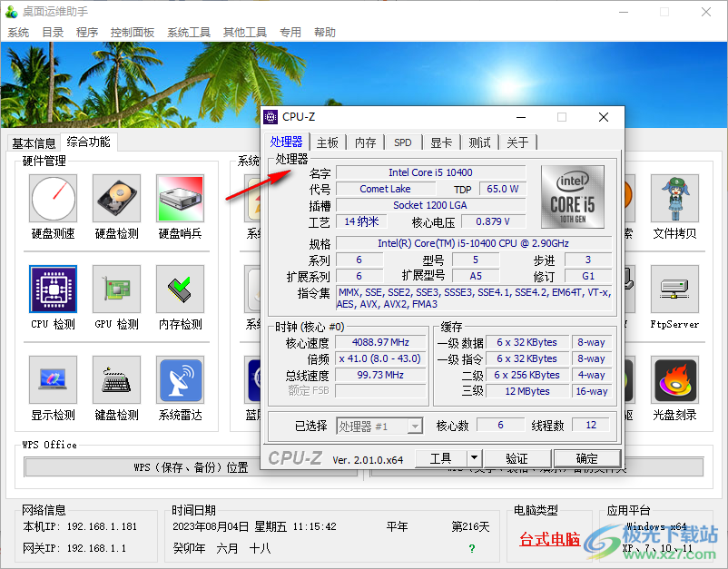Screen dimensions: 728x569
Task: Click the CPU-Z title bar app icon
Action: [271, 117]
